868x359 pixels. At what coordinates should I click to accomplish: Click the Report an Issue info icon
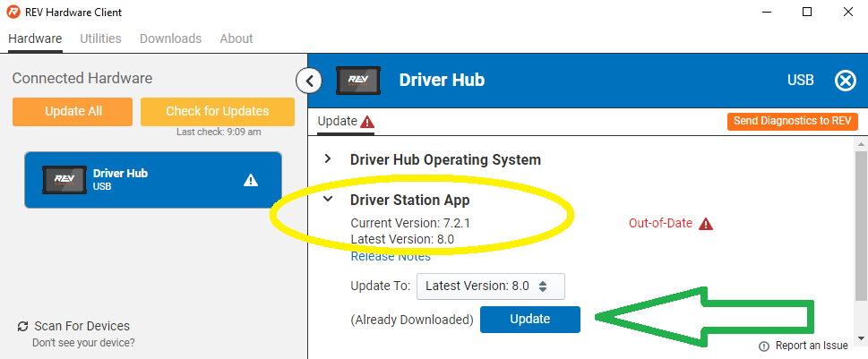click(x=764, y=346)
